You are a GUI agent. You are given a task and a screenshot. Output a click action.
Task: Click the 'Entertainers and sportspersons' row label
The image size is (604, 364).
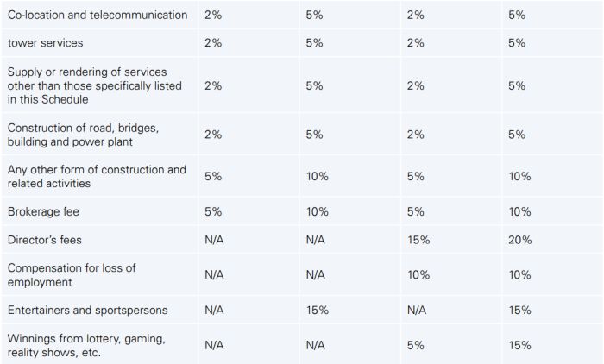pyautogui.click(x=87, y=310)
